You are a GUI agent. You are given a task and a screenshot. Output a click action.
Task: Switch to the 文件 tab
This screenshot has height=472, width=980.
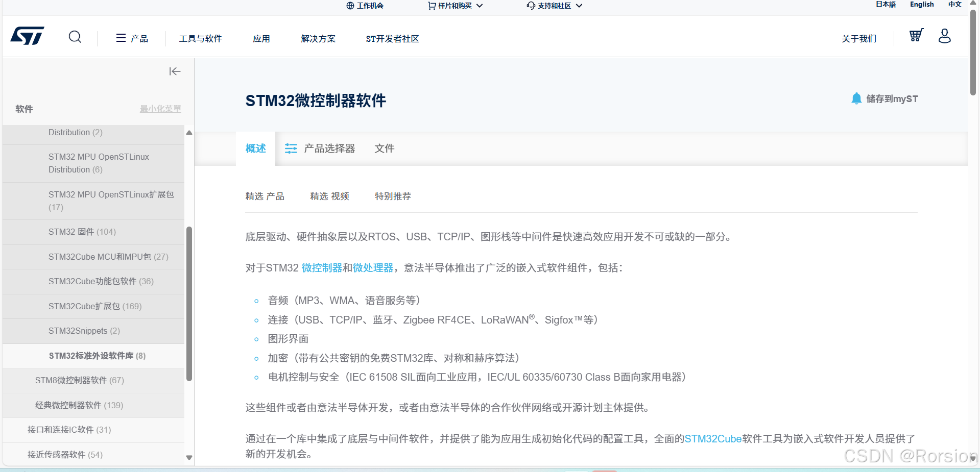pos(385,148)
